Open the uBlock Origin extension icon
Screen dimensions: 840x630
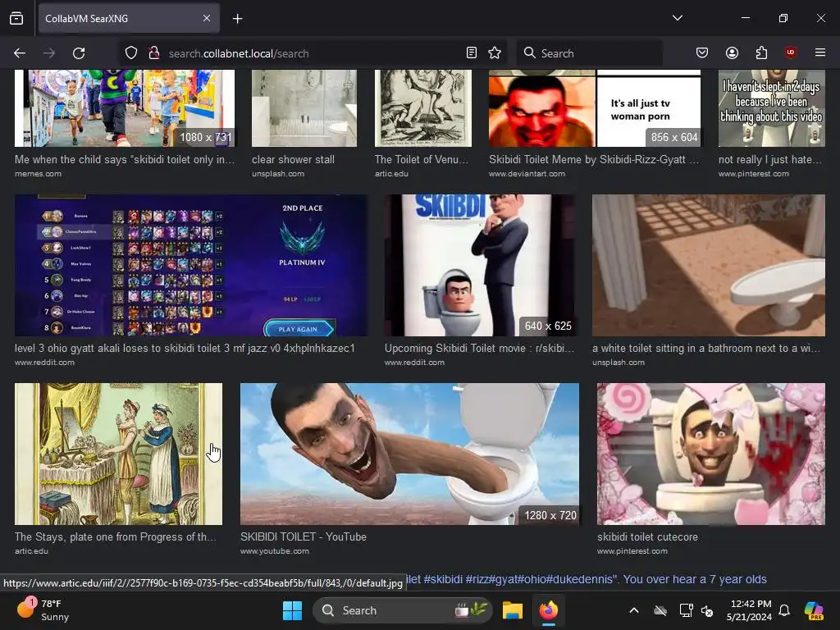[x=790, y=53]
